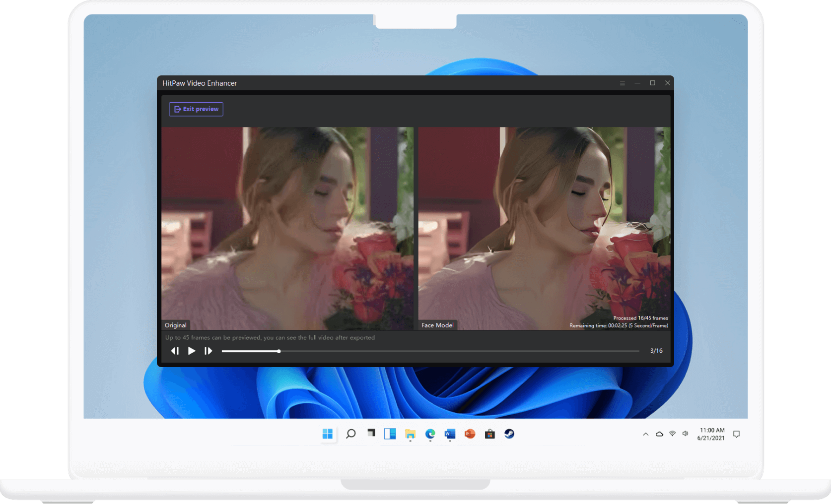The image size is (831, 504).
Task: Click the Remaining time status text
Action: tap(619, 325)
